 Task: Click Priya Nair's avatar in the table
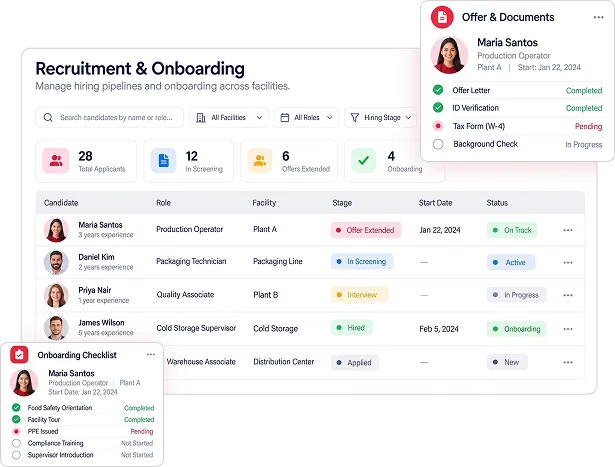56,295
